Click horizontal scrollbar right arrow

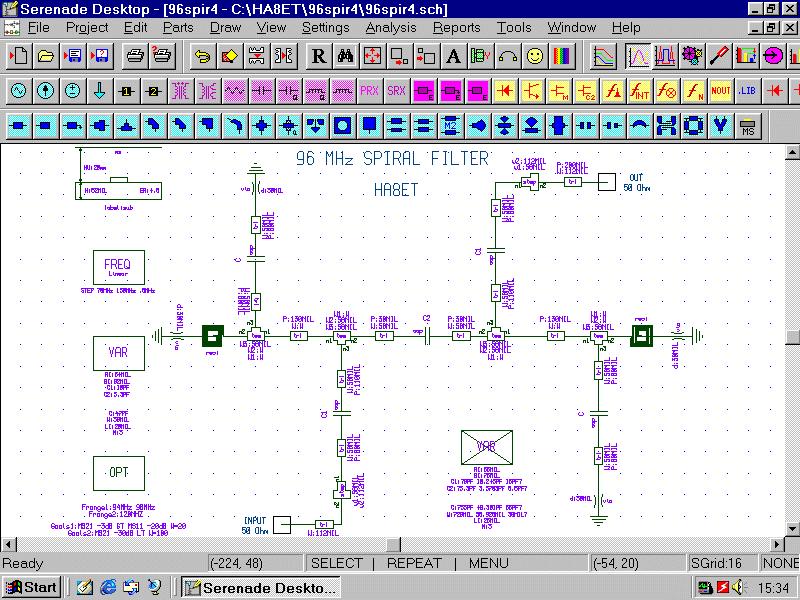(x=776, y=544)
